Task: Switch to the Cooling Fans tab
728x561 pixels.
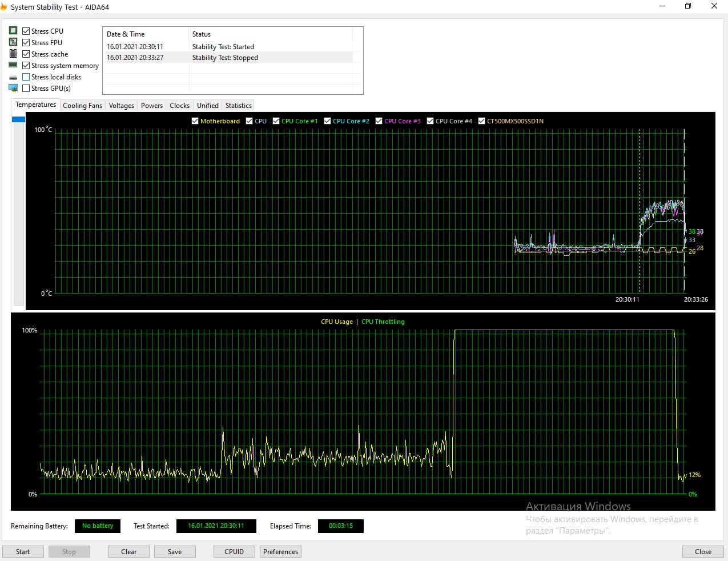Action: [82, 106]
